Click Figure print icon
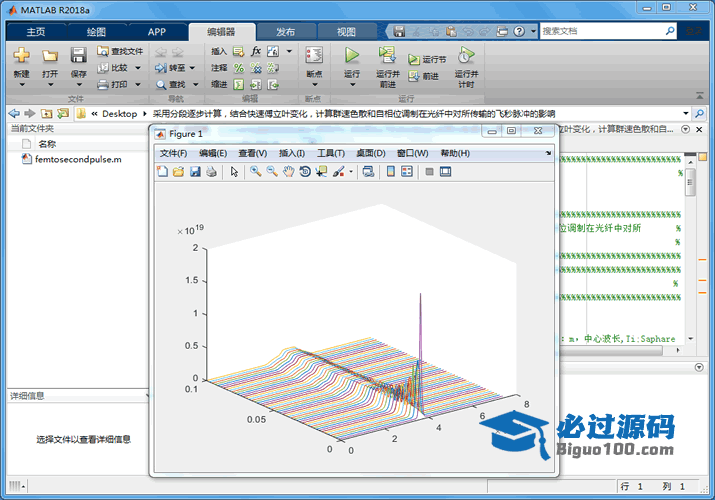 pyautogui.click(x=211, y=171)
